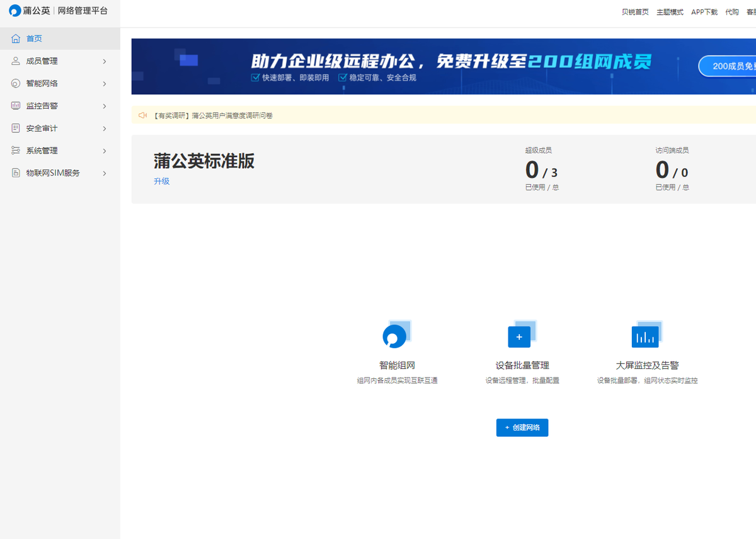The width and height of the screenshot is (756, 539).
Task: Click the 物联网SIM服务 card icon
Action: [16, 173]
